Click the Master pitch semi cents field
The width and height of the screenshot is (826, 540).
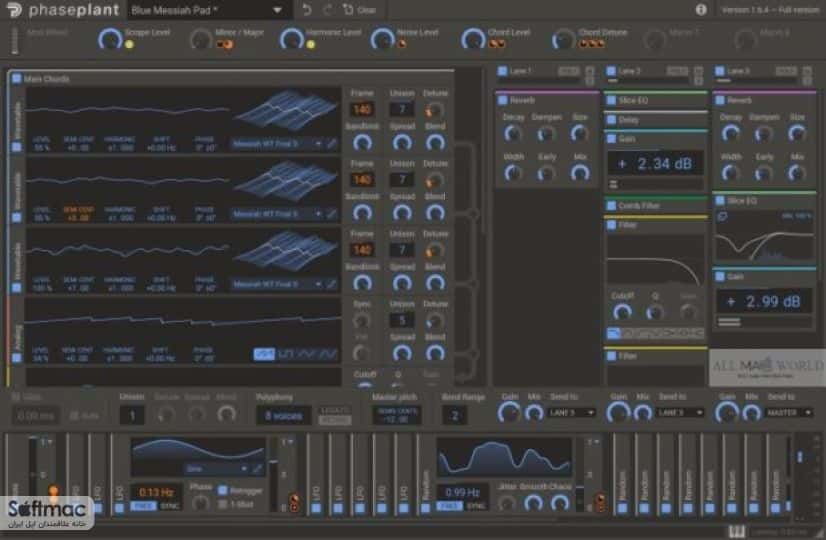(x=397, y=416)
